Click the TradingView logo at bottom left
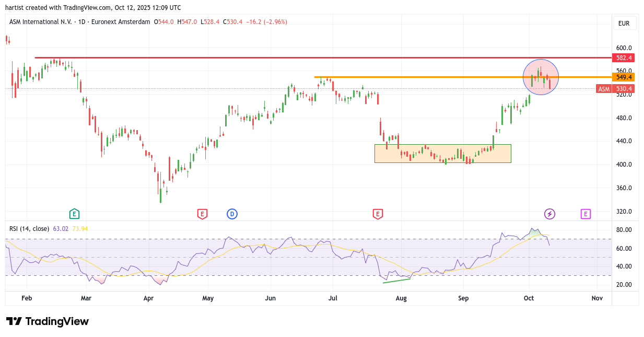Image resolution: width=644 pixels, height=337 pixels. point(47,321)
